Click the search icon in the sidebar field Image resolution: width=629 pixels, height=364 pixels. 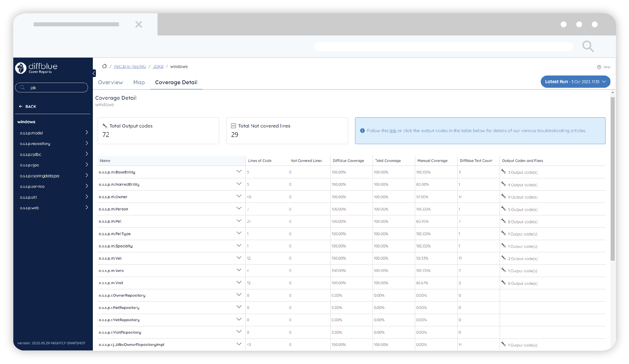pos(22,87)
